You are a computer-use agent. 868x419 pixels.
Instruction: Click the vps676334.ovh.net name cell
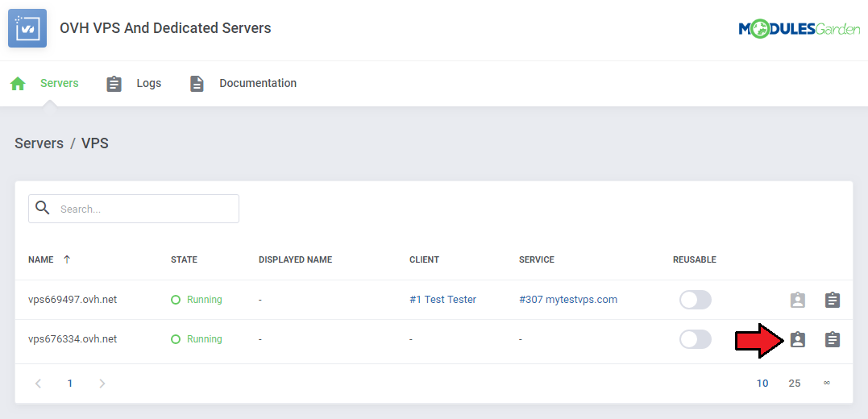(73, 338)
